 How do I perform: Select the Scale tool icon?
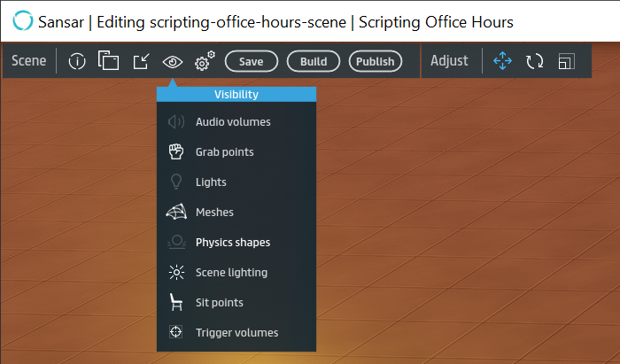click(567, 62)
